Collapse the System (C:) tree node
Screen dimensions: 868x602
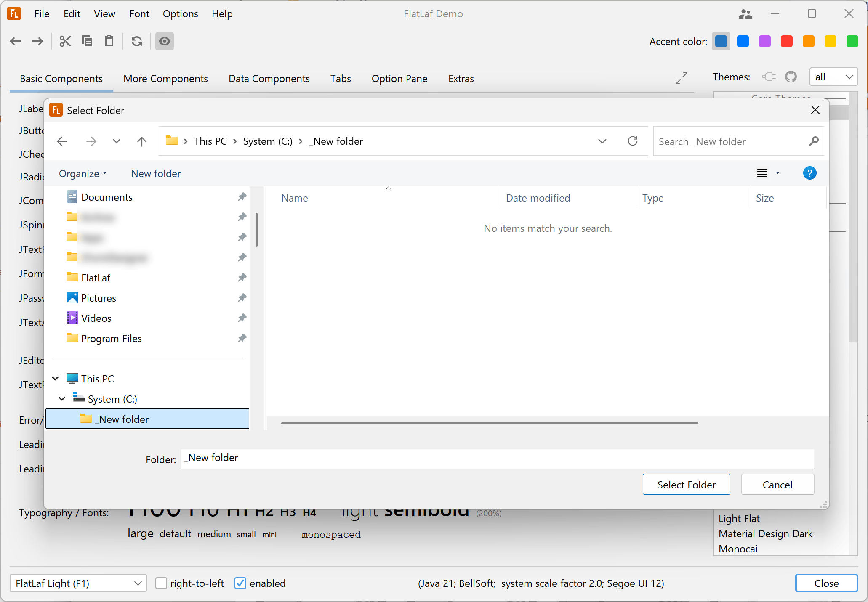tap(62, 398)
